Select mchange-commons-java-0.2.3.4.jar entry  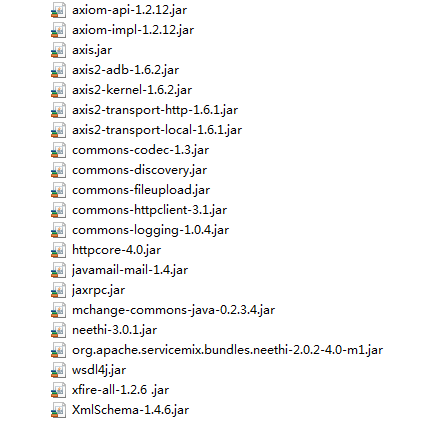tap(173, 310)
